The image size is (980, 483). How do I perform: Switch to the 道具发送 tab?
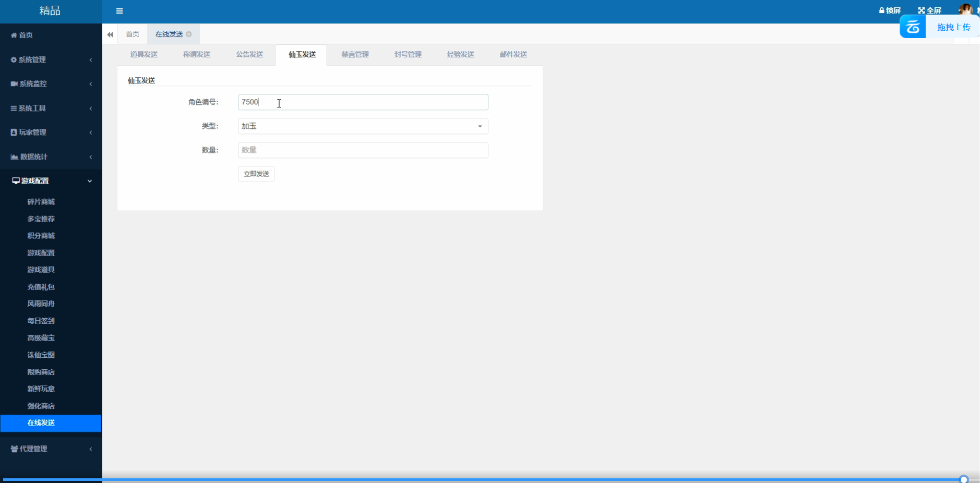pyautogui.click(x=144, y=54)
